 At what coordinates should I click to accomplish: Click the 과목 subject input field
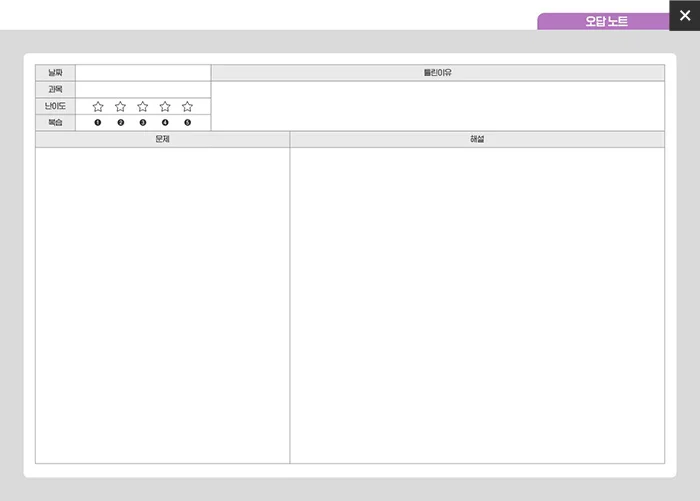tap(143, 89)
